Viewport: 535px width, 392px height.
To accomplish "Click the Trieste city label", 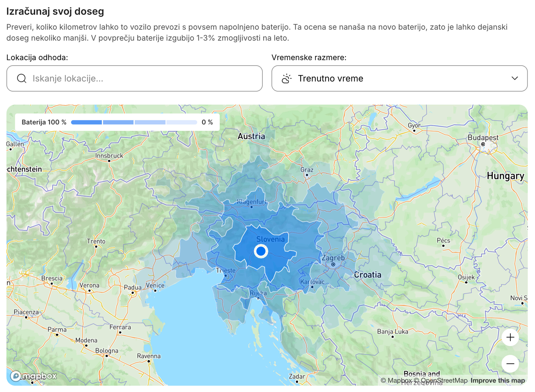I will pyautogui.click(x=226, y=270).
